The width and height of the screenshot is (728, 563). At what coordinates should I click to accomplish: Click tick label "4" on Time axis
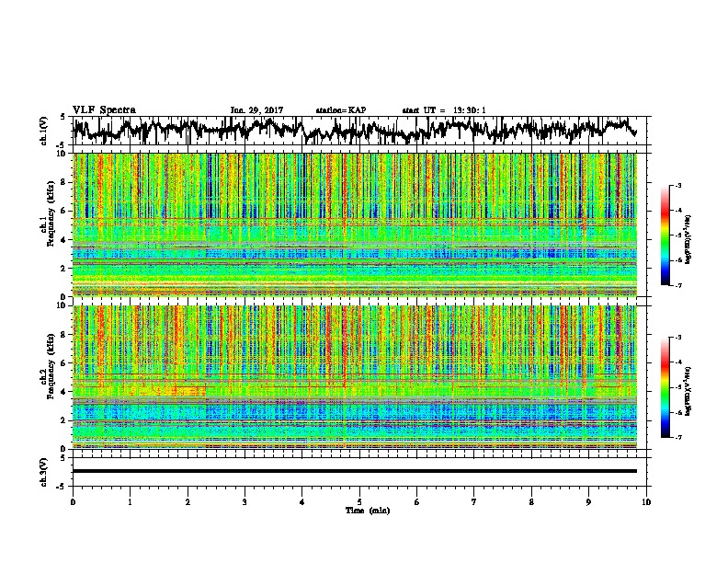coord(302,502)
